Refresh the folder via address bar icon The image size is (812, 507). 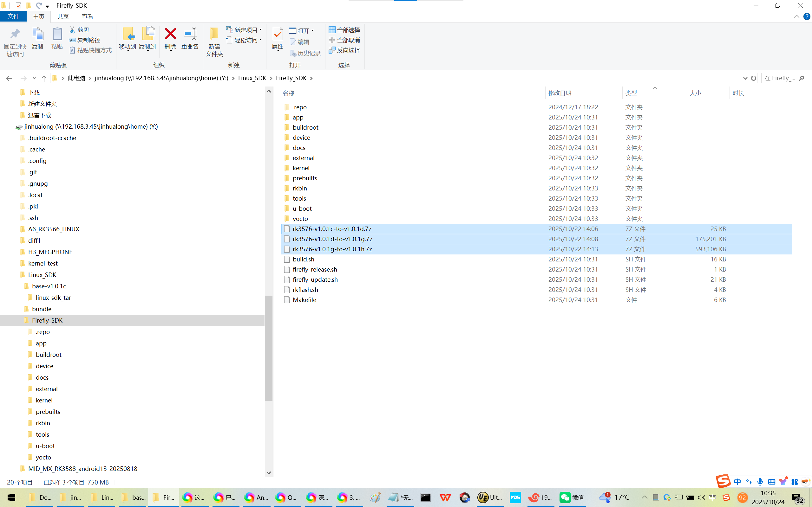[754, 78]
